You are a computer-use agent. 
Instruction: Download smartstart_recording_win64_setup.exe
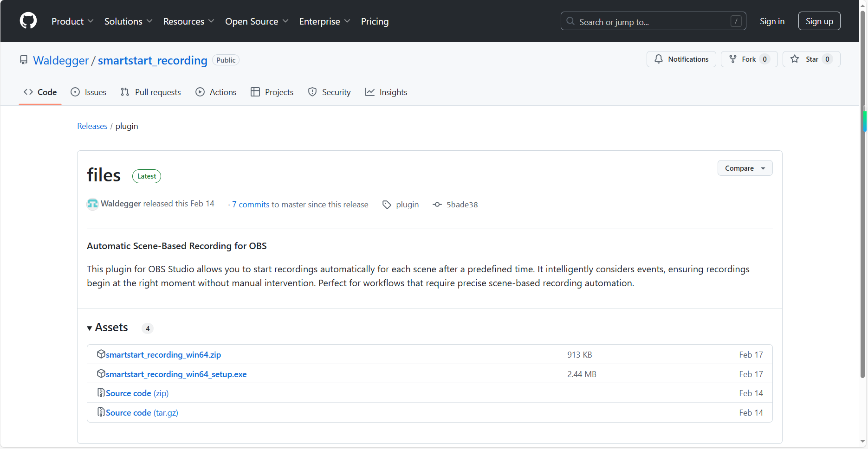point(176,374)
